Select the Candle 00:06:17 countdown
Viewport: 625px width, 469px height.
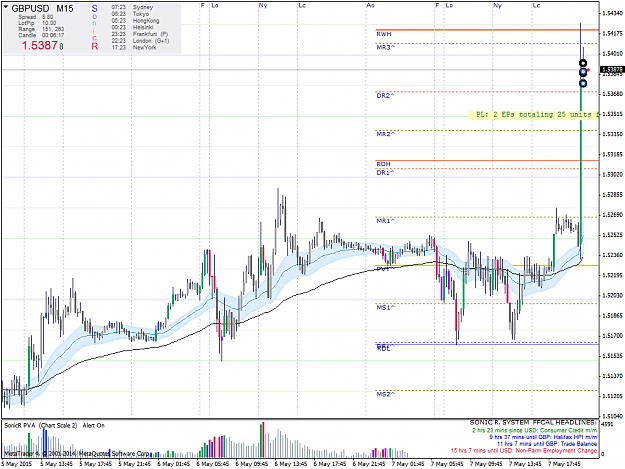[x=41, y=35]
